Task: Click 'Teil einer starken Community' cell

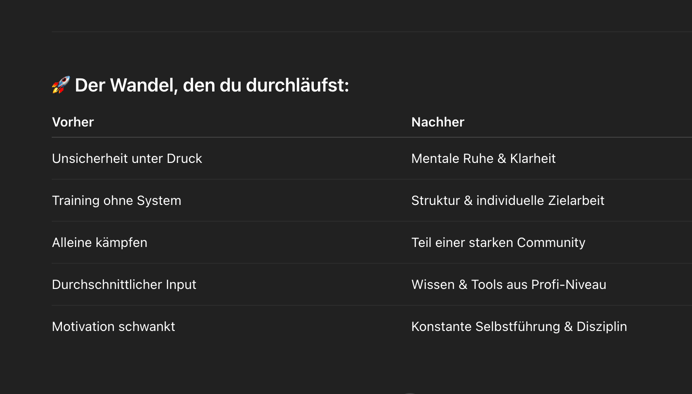Action: 498,243
